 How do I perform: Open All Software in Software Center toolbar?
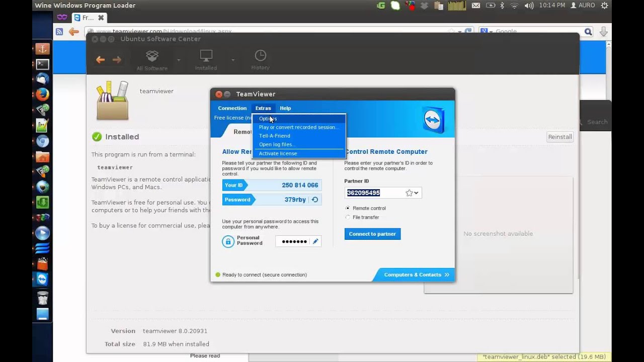click(x=152, y=60)
